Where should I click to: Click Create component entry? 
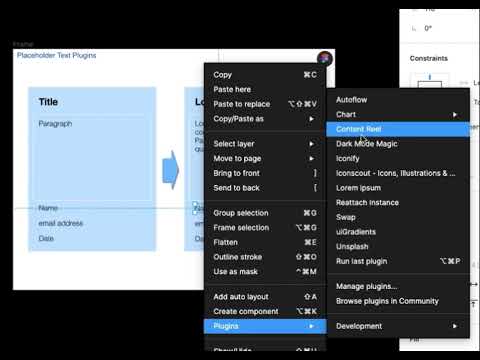pyautogui.click(x=265, y=311)
